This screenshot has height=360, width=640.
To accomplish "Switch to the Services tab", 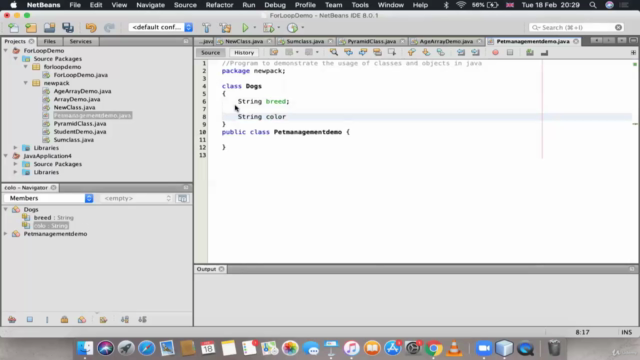I will [80, 41].
